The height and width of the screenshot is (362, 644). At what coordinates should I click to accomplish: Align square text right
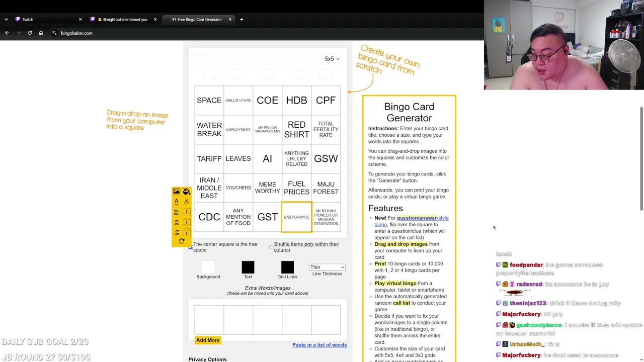click(177, 233)
